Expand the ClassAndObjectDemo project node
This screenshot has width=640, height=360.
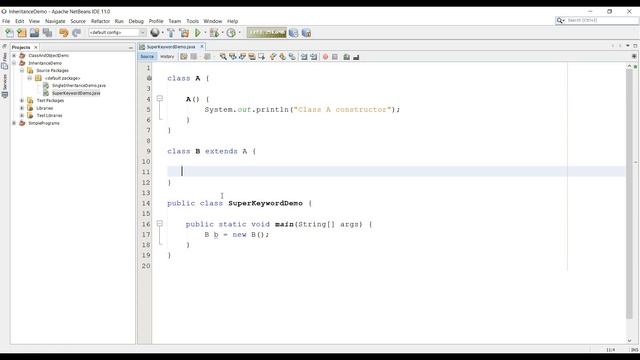coord(14,55)
